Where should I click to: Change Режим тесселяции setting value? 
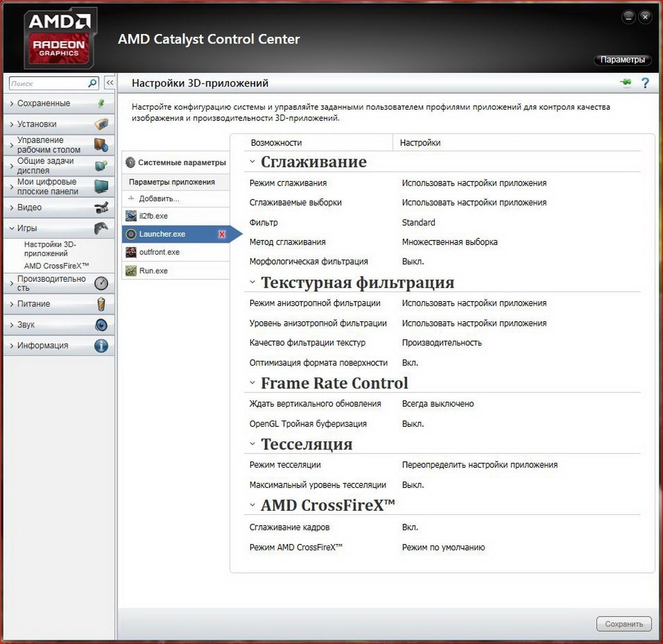coord(480,465)
